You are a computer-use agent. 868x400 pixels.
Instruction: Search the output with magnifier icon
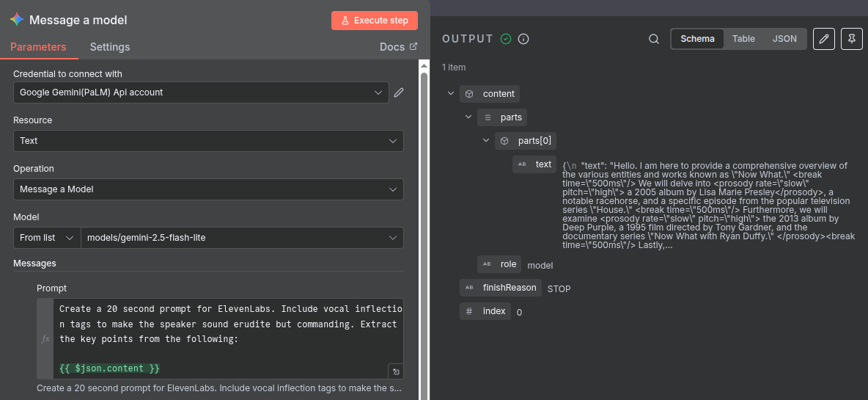coord(654,39)
